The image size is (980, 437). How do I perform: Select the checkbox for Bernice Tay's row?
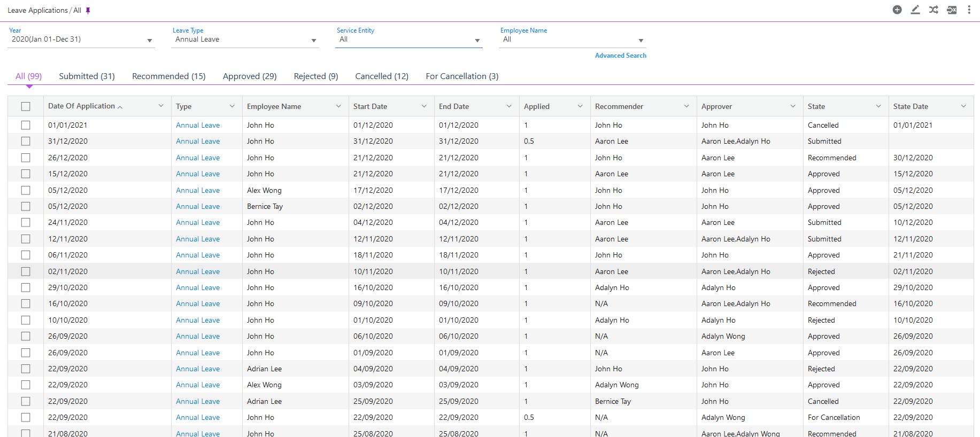(x=26, y=206)
